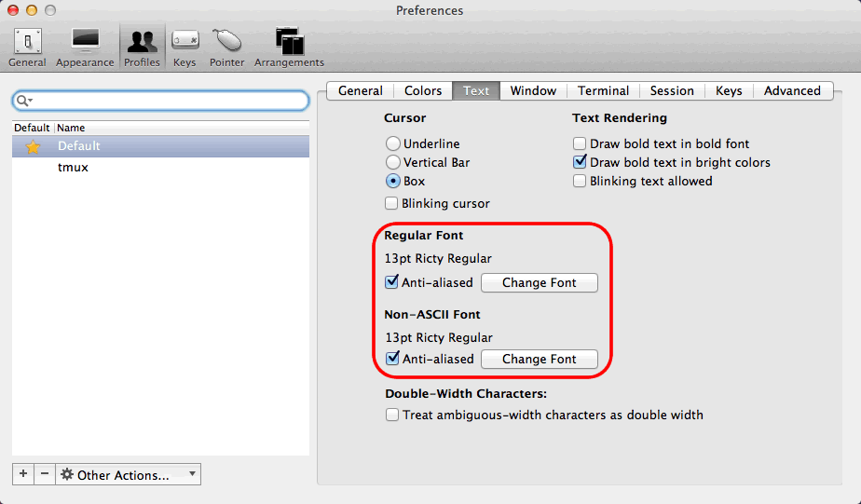Viewport: 861px width, 504px height.
Task: Toggle ambiguous-width characters as double width
Action: point(392,415)
